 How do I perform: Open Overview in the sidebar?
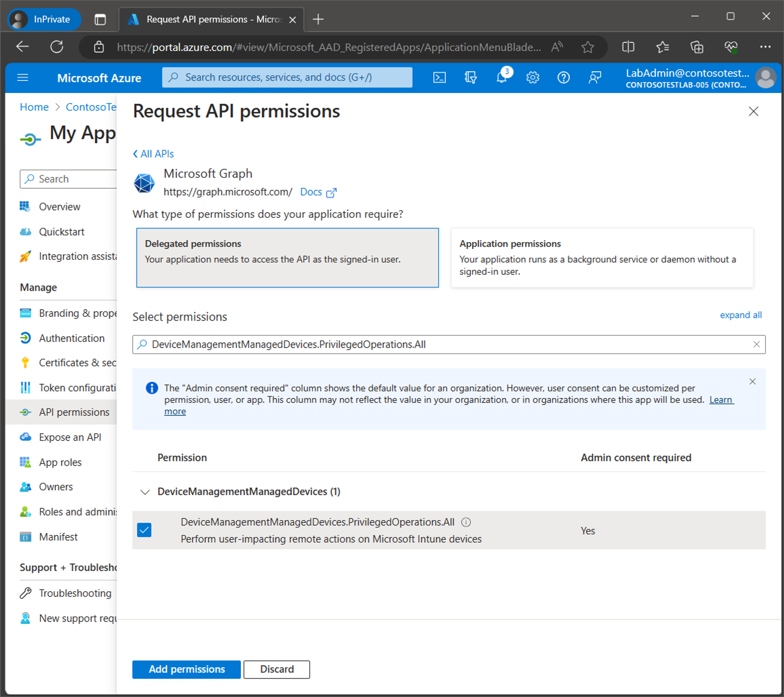[59, 207]
